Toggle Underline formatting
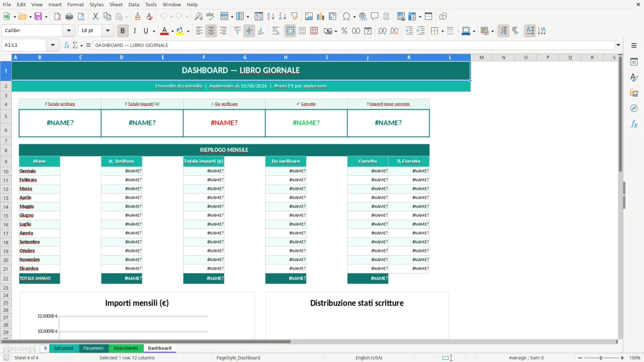The height and width of the screenshot is (362, 644). [145, 31]
